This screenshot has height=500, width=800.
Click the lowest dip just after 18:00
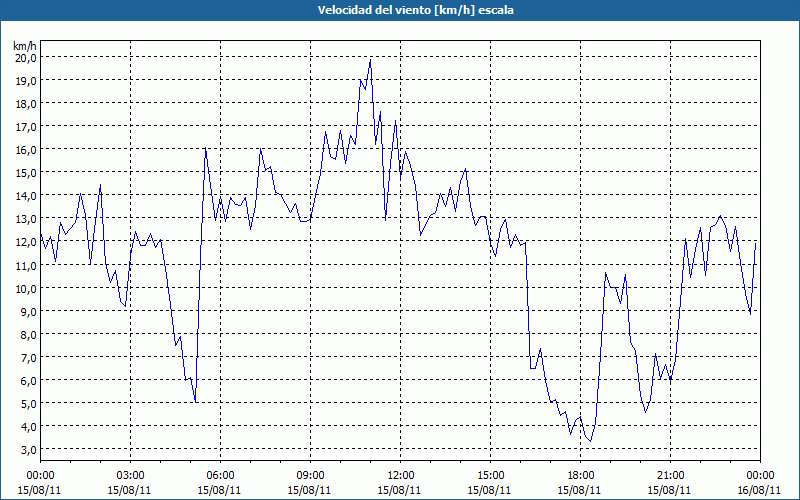click(x=590, y=441)
